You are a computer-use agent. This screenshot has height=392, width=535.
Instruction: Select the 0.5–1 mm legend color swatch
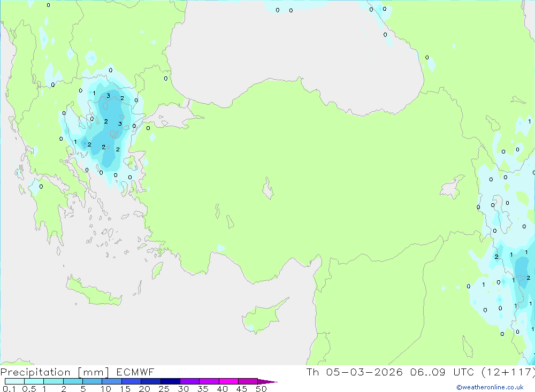pyautogui.click(x=34, y=381)
